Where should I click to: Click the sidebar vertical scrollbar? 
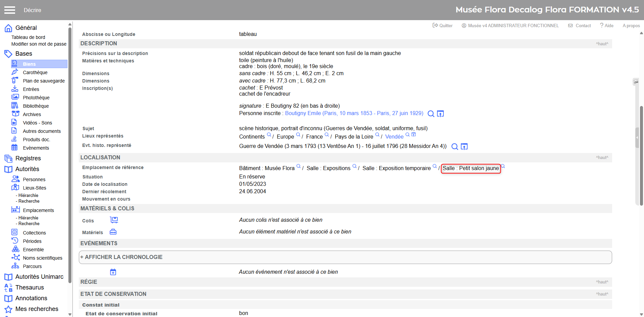[70, 154]
